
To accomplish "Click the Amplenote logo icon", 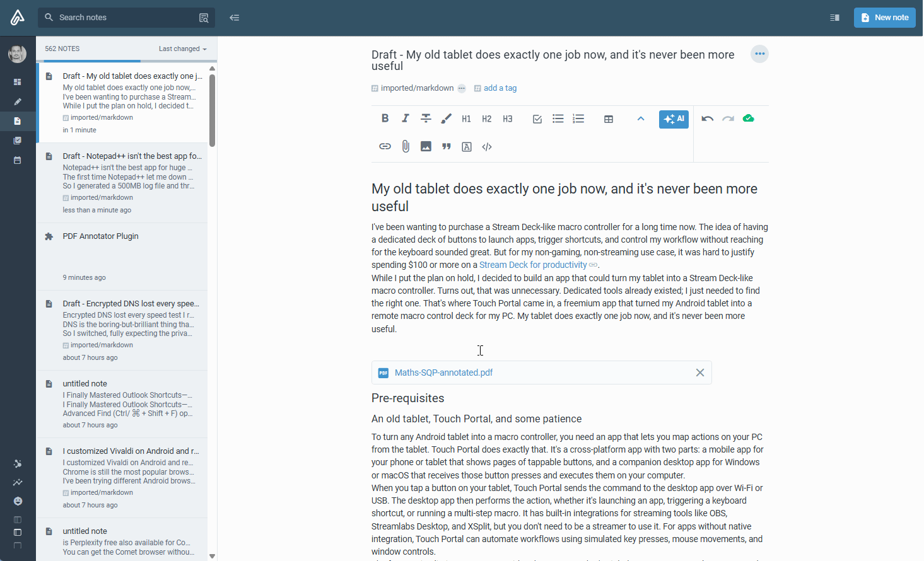I will coord(18,17).
